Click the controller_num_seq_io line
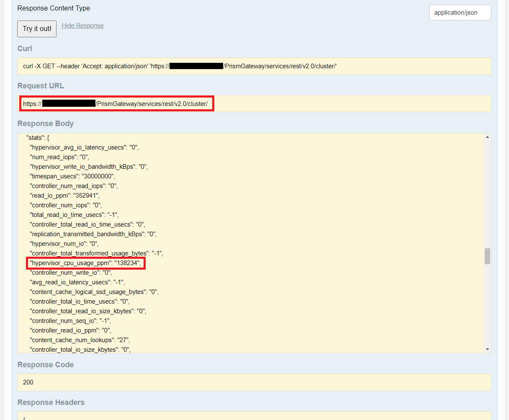This screenshot has height=420, width=509. click(70, 321)
